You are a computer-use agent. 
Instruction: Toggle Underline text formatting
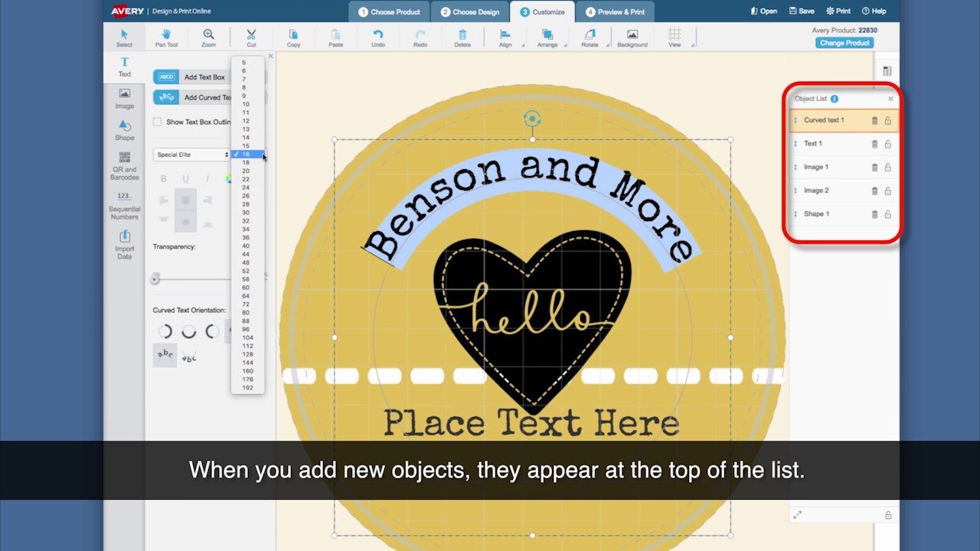tap(185, 178)
